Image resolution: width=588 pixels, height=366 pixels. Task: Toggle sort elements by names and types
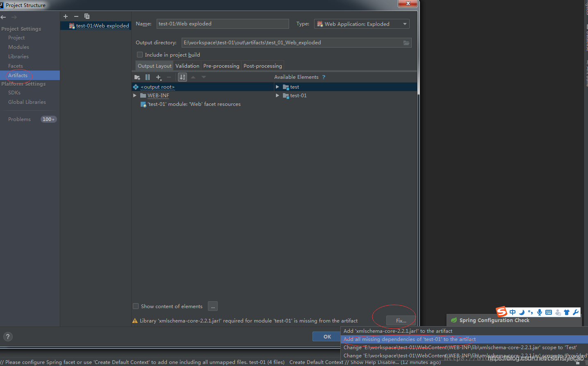[x=182, y=77]
